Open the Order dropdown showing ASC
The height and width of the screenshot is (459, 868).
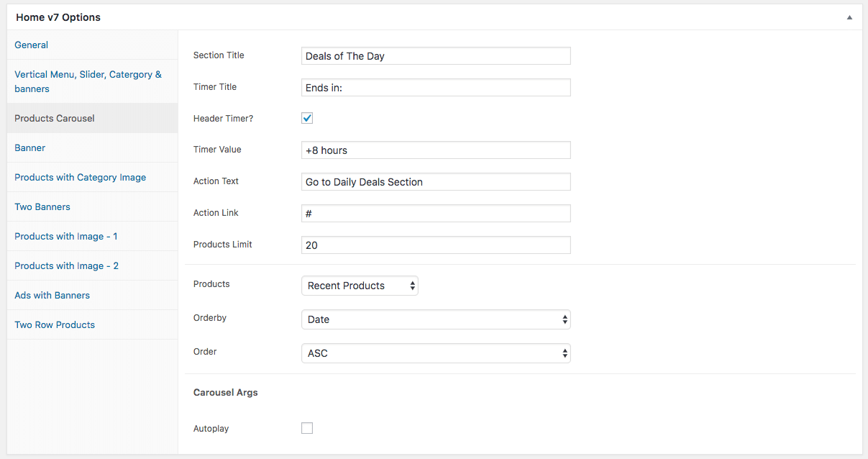[436, 353]
